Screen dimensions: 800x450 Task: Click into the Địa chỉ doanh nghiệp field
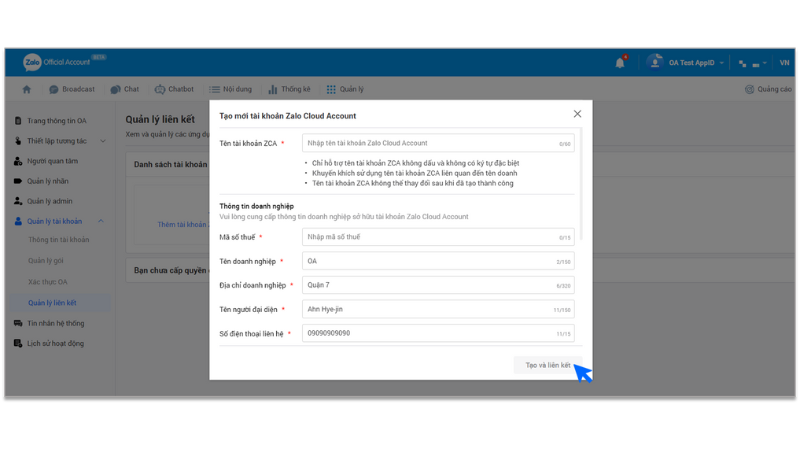point(438,285)
